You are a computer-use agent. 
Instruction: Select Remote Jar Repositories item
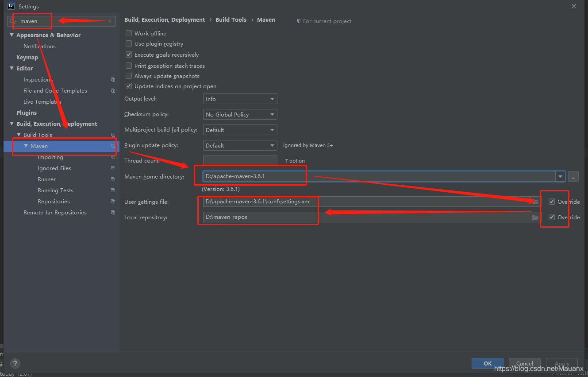55,212
